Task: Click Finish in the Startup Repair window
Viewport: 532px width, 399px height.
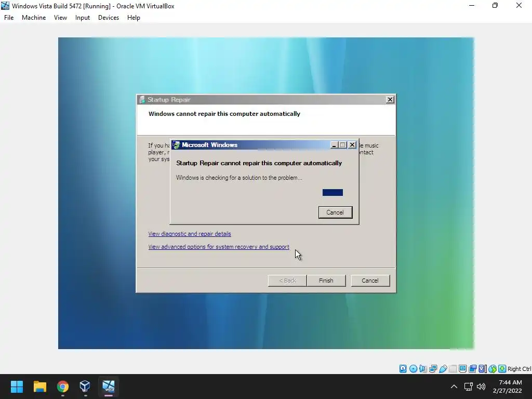Action: click(x=326, y=281)
